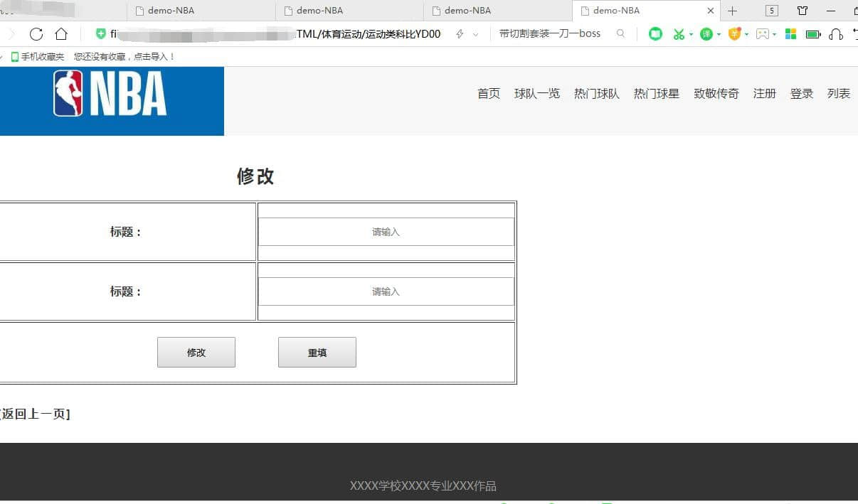Click the first 标题 input field
858x504 pixels.
pos(386,232)
